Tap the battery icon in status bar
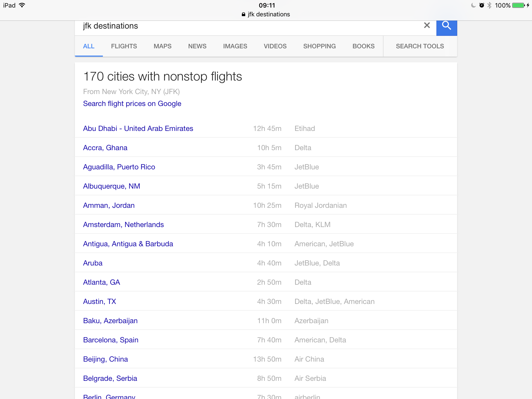532x399 pixels. [x=518, y=5]
